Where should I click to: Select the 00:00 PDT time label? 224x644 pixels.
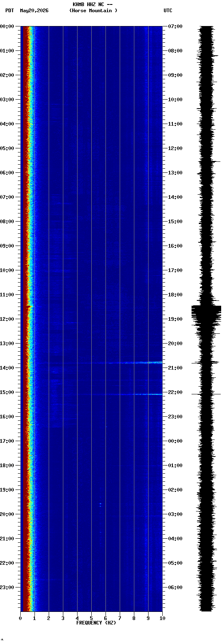[x=7, y=26]
